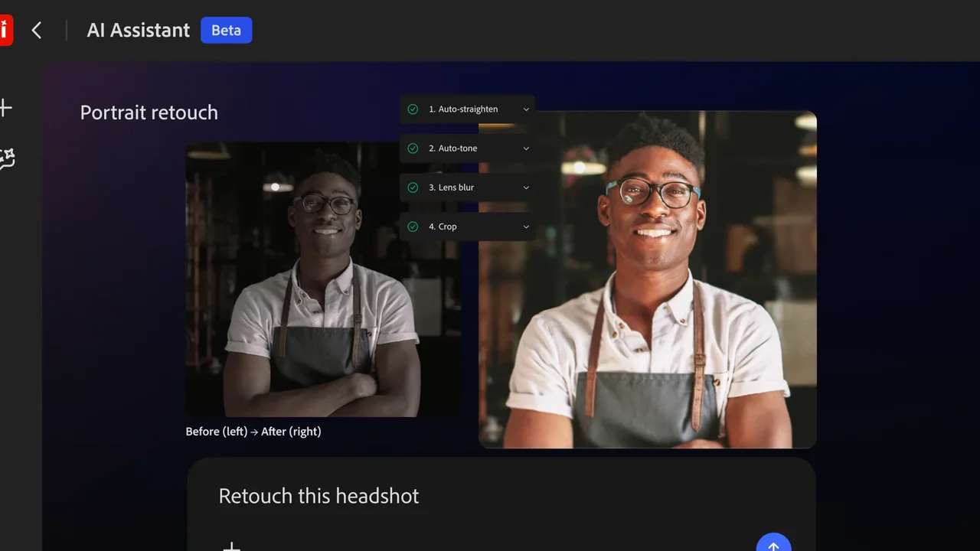980x551 pixels.
Task: Open the AI sparkle assistant icon in the sidebar
Action: tap(8, 157)
